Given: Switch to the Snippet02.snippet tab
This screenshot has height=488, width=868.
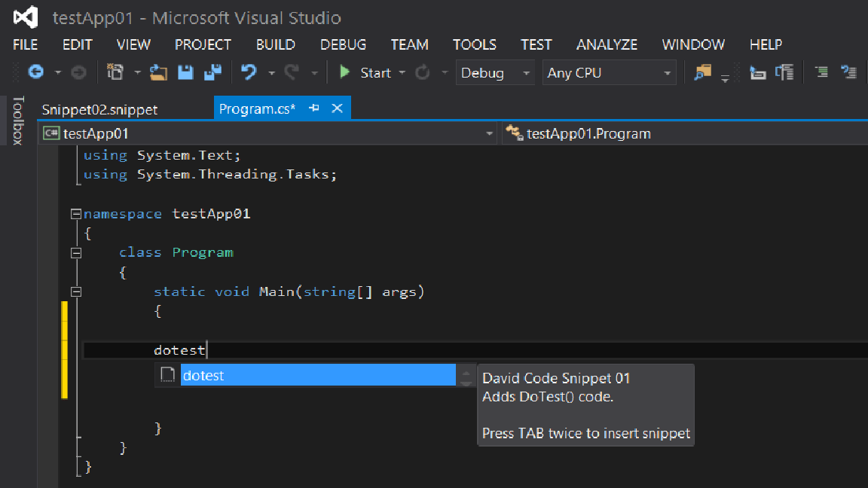Looking at the screenshot, I should [x=99, y=109].
